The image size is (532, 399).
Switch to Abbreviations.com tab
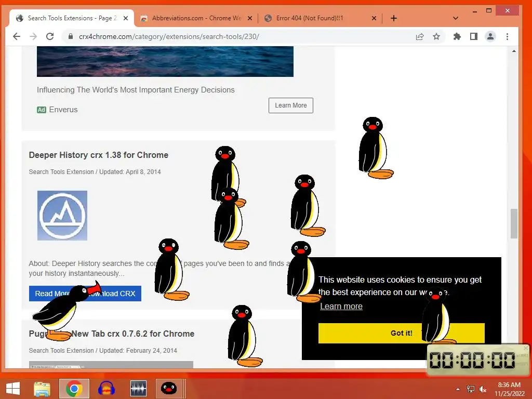[x=196, y=18]
